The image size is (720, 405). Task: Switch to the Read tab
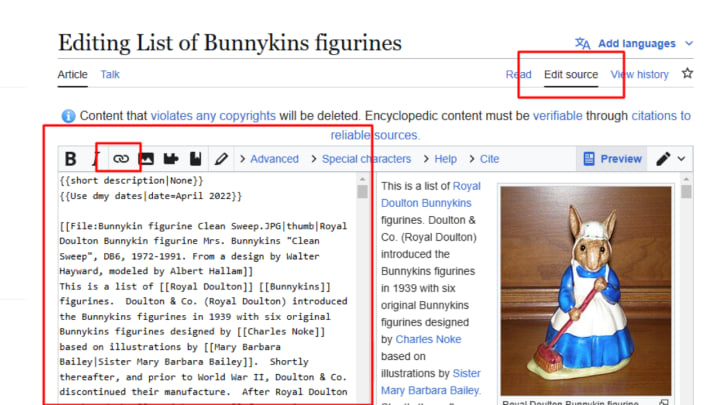518,74
